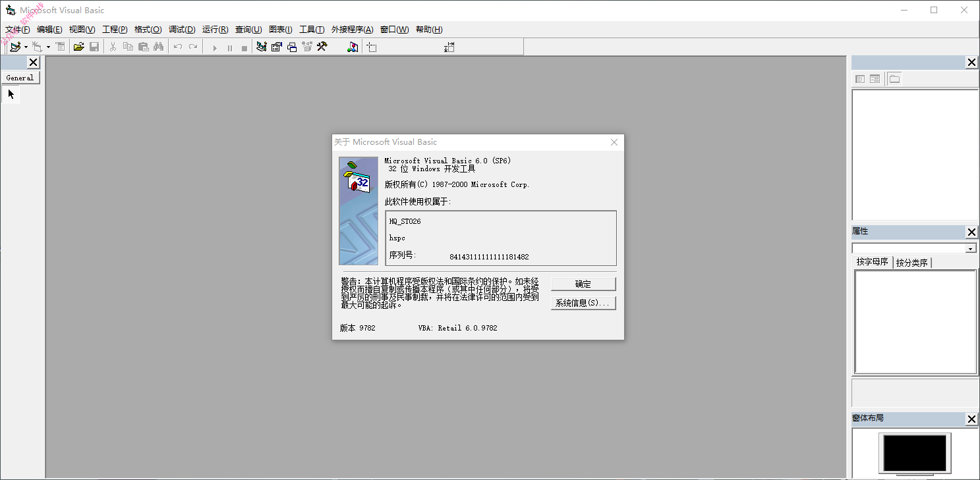Click View Object icon in project explorer
The image size is (980, 480).
(x=875, y=79)
